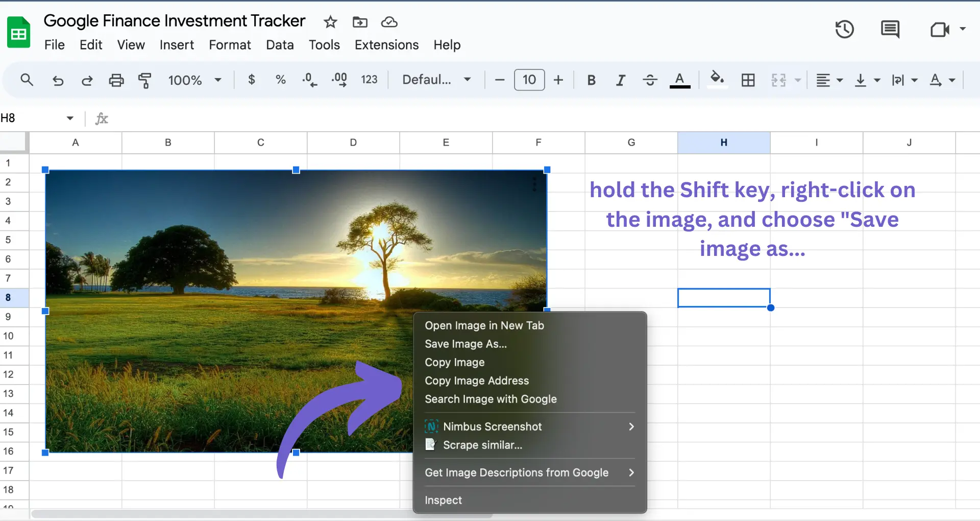
Task: Choose Save Image As... in context menu
Action: click(530, 344)
